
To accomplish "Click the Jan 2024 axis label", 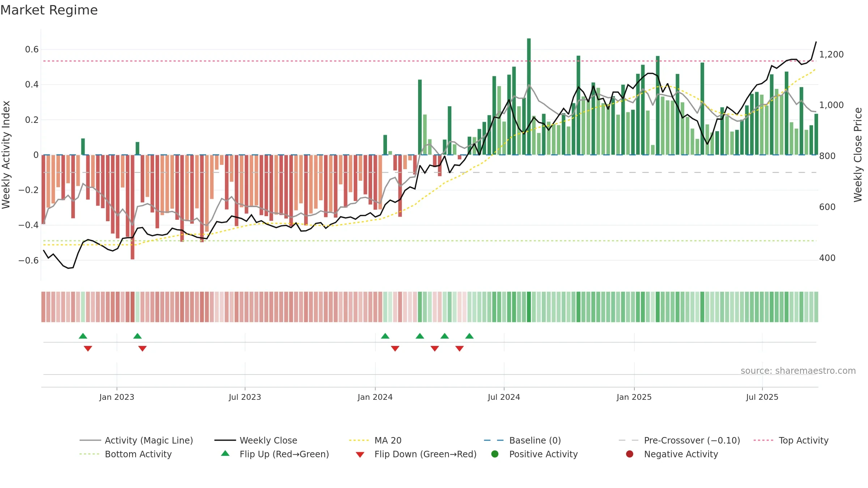I will tap(375, 397).
